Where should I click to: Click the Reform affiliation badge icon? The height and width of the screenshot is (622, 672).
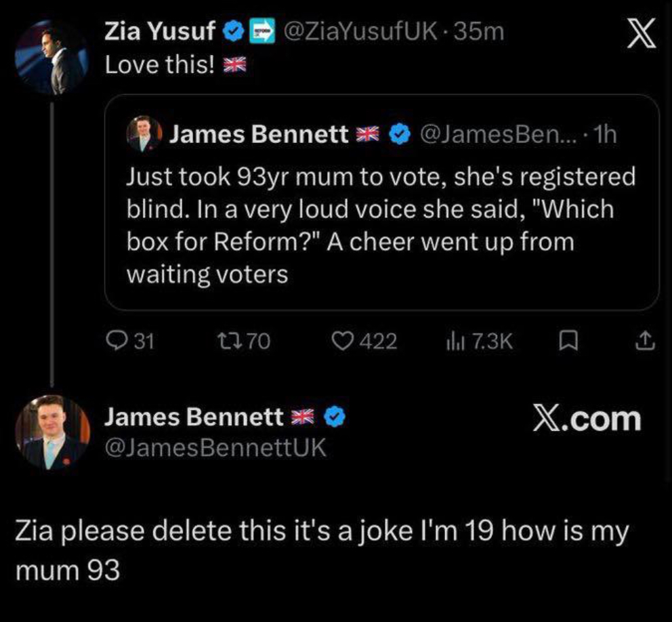click(261, 31)
